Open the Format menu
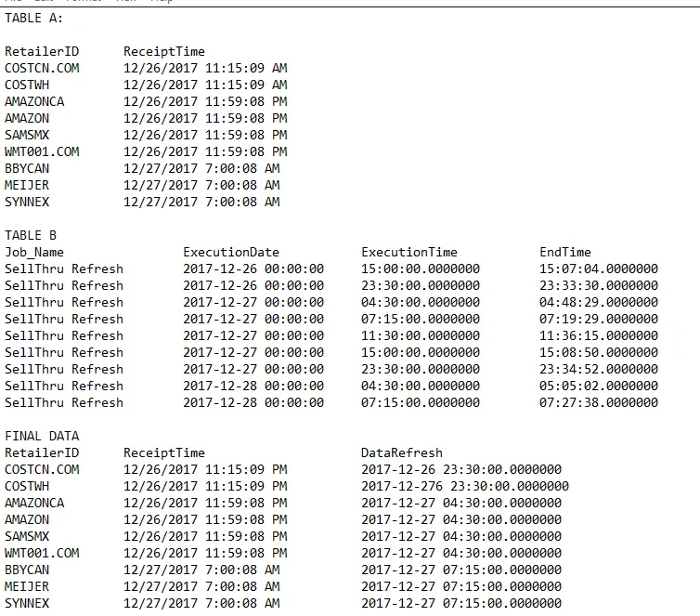Screen dimensions: 700x616 click(84, 1)
